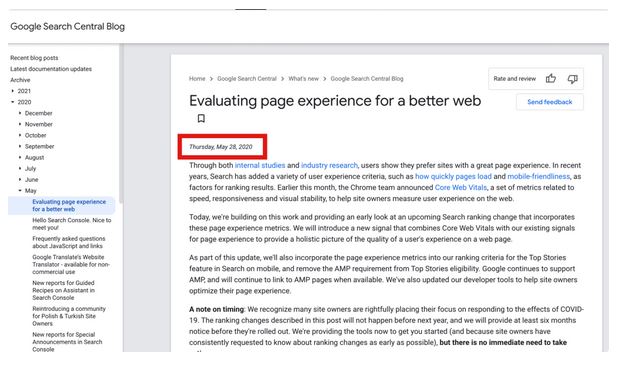This screenshot has width=622, height=374.
Task: Follow the how quickly pages load link
Action: [x=453, y=176]
